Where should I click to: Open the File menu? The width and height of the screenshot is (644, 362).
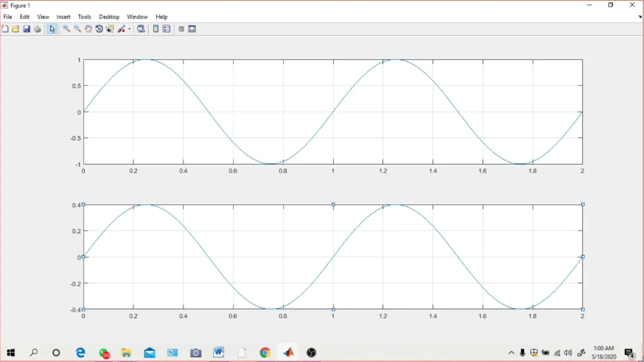click(x=8, y=17)
